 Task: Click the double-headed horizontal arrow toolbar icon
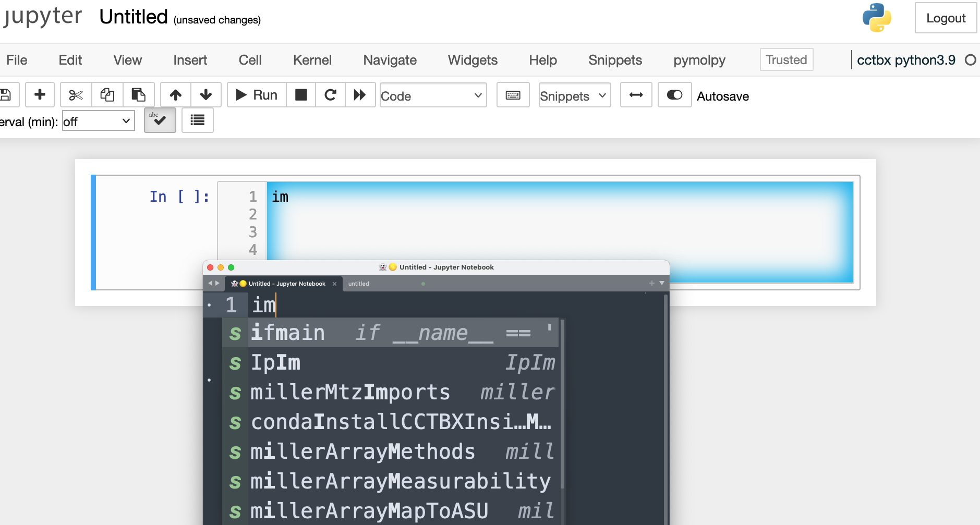pyautogui.click(x=636, y=95)
